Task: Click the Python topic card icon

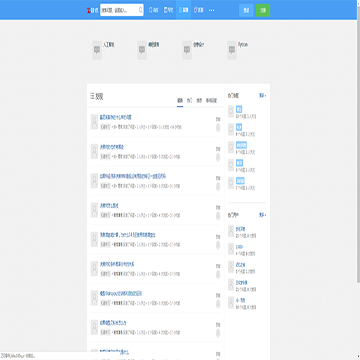Action: pyautogui.click(x=232, y=50)
